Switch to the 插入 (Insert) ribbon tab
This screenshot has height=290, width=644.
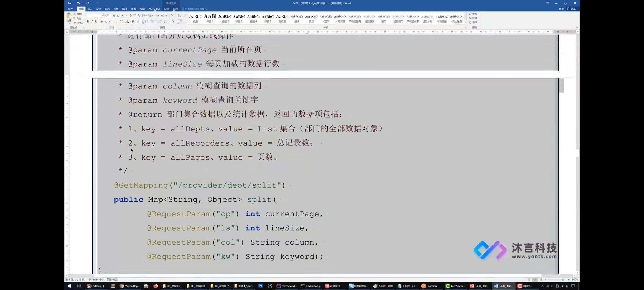tap(90, 9)
